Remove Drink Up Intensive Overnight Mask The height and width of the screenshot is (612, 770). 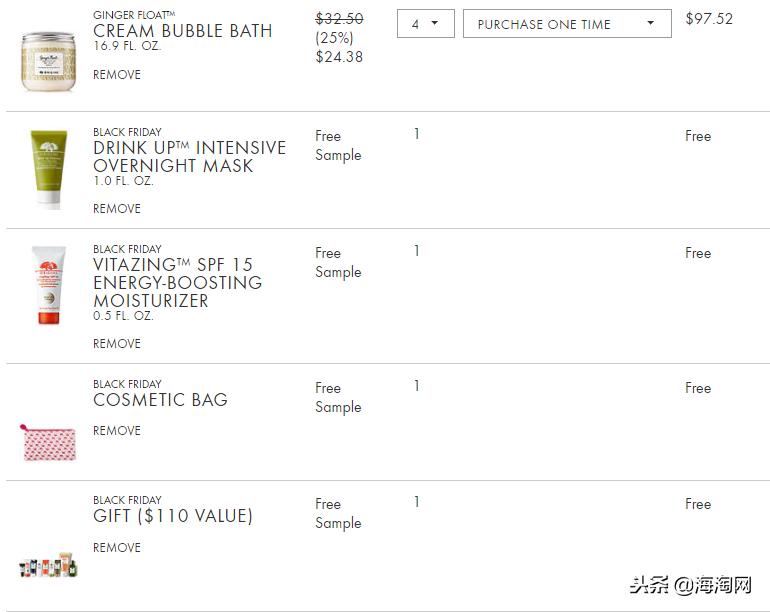117,209
